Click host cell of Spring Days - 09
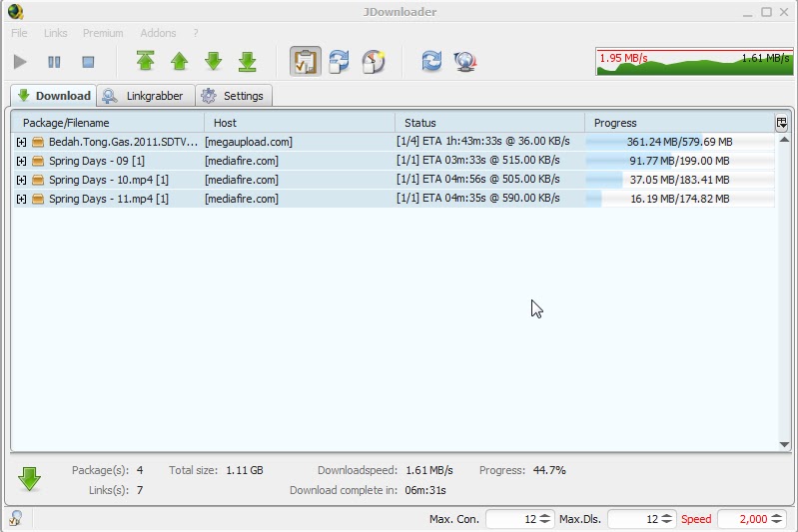This screenshot has width=798, height=532. pyautogui.click(x=242, y=162)
